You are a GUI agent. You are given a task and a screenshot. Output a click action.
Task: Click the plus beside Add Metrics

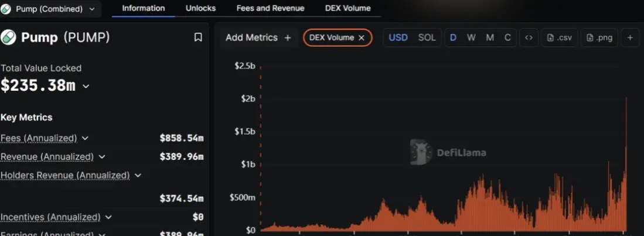[x=288, y=37]
